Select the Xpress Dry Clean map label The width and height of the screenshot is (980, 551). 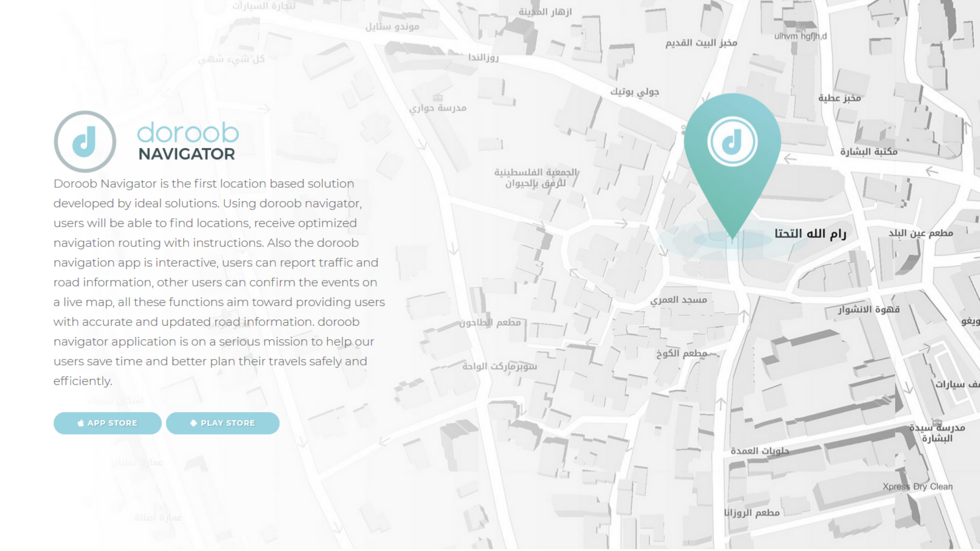coord(917,487)
